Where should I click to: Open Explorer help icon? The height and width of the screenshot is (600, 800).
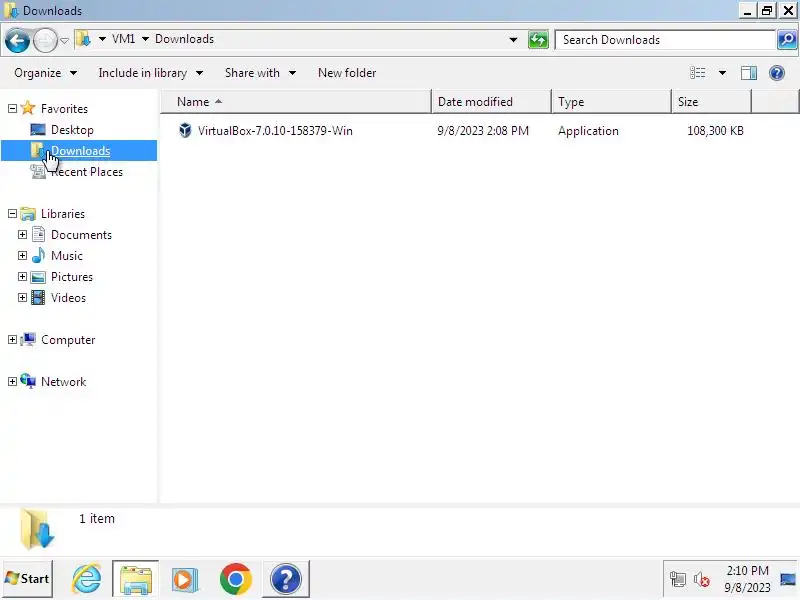(x=777, y=73)
